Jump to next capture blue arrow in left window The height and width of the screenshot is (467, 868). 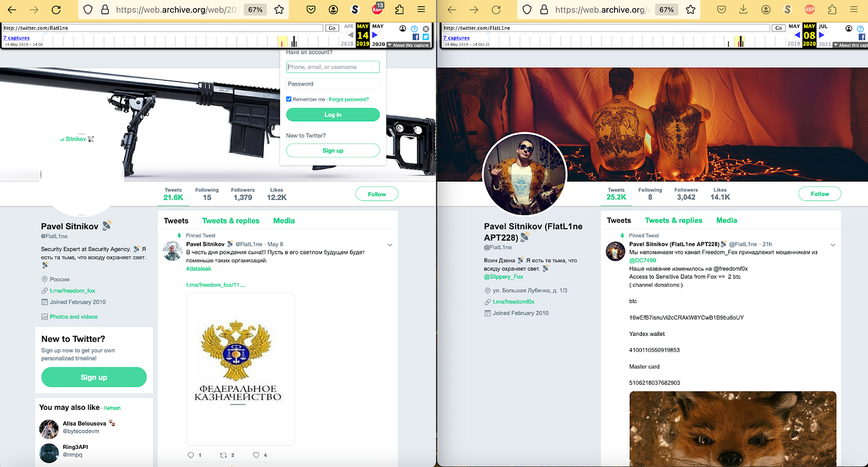point(375,36)
